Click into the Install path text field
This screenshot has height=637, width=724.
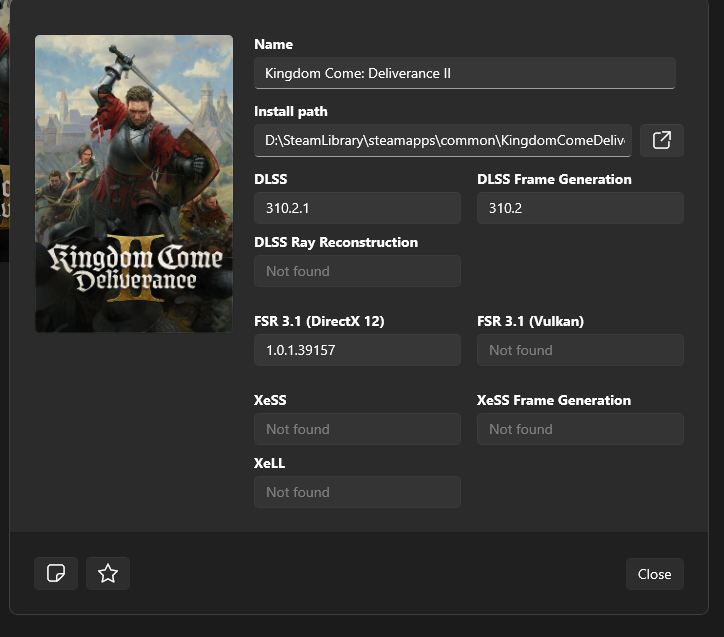(442, 141)
